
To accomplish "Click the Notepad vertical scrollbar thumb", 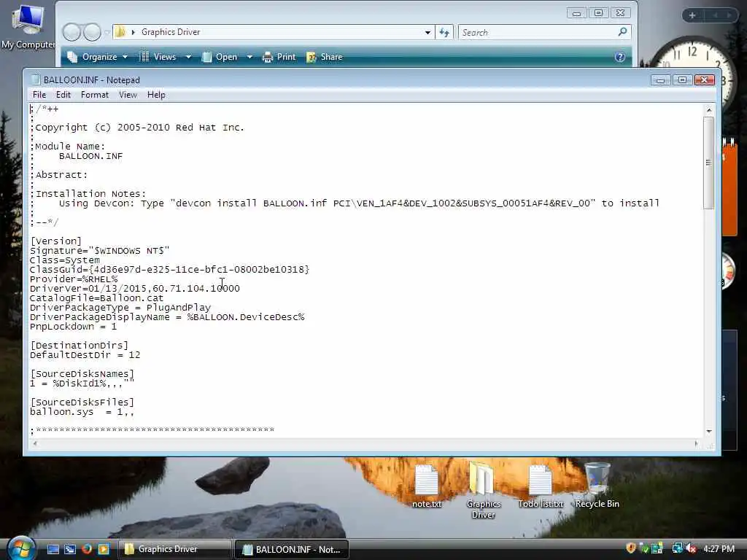I will click(709, 163).
